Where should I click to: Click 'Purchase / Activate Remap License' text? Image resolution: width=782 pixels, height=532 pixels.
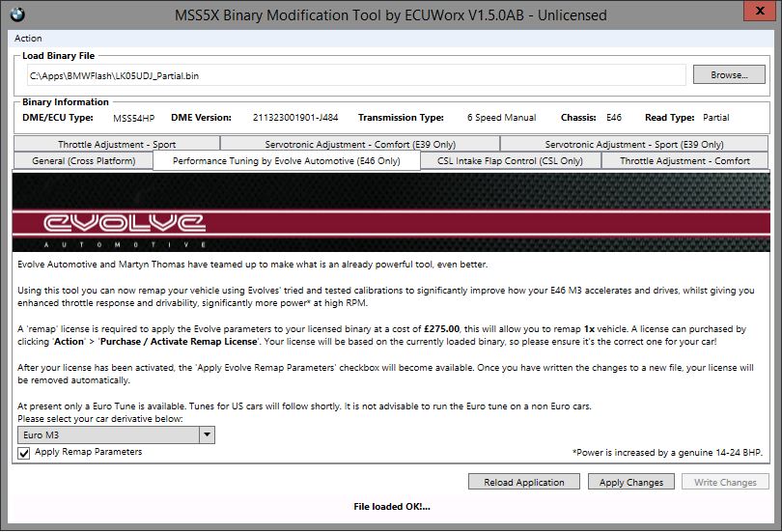click(x=179, y=342)
